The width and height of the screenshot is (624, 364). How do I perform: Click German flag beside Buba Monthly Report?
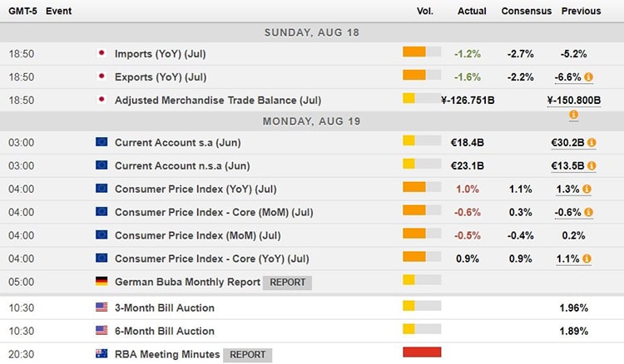tap(102, 282)
